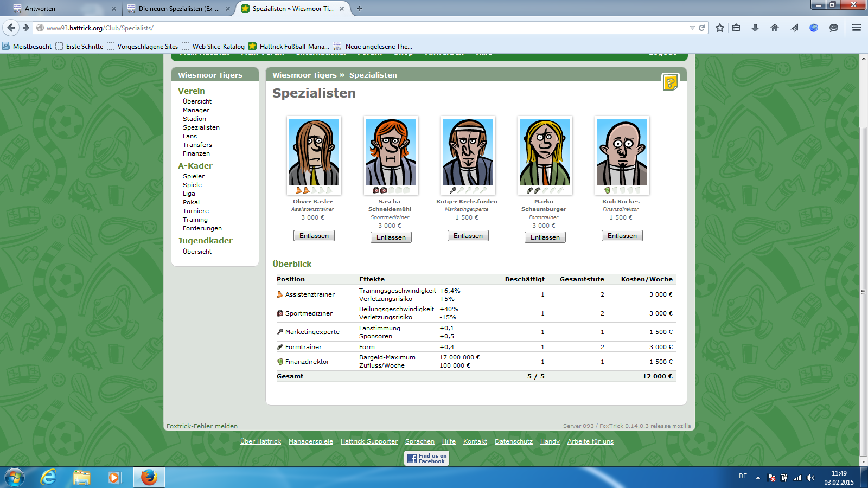Open the Find us on Facebook button
The image size is (868, 488).
(427, 458)
